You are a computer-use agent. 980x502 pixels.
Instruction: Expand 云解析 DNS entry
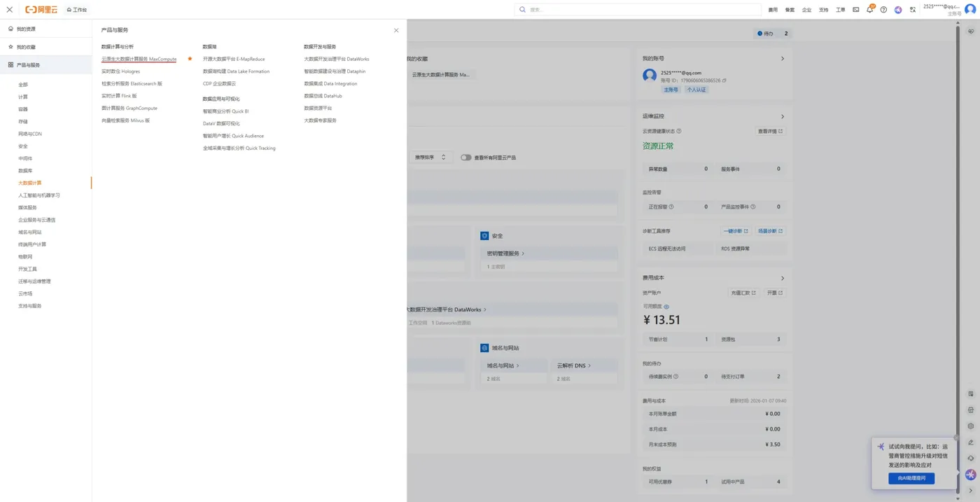tap(574, 365)
